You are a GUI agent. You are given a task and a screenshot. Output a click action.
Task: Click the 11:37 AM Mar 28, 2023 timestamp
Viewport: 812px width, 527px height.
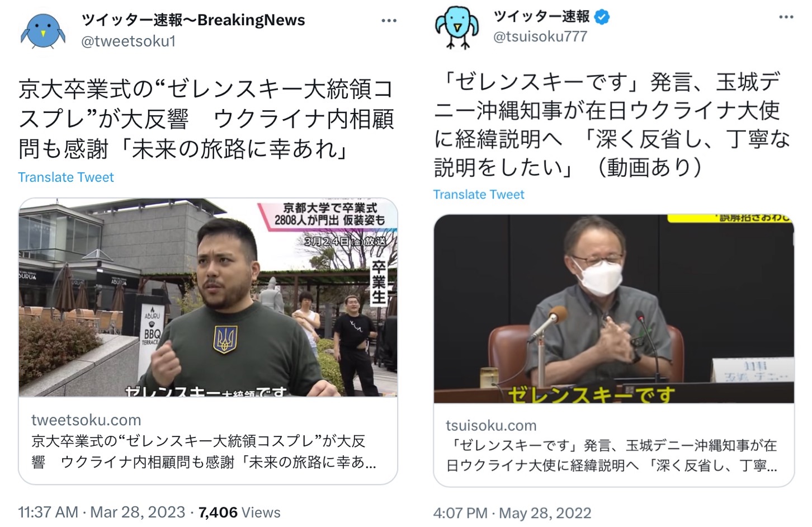tap(101, 512)
